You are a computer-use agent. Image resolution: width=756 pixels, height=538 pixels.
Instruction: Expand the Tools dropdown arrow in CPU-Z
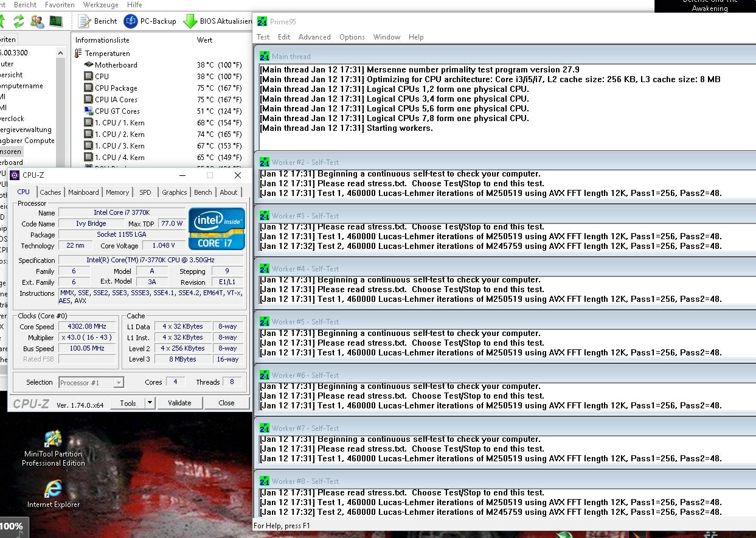(150, 403)
